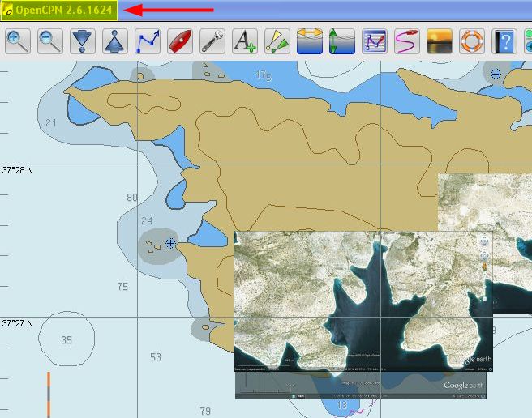Toggle AIS targets display icon
Image resolution: width=532 pixels, height=418 pixels.
tap(277, 41)
